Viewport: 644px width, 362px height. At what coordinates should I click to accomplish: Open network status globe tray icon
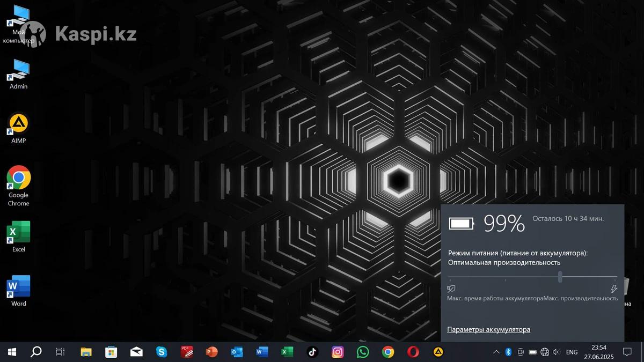(x=545, y=352)
